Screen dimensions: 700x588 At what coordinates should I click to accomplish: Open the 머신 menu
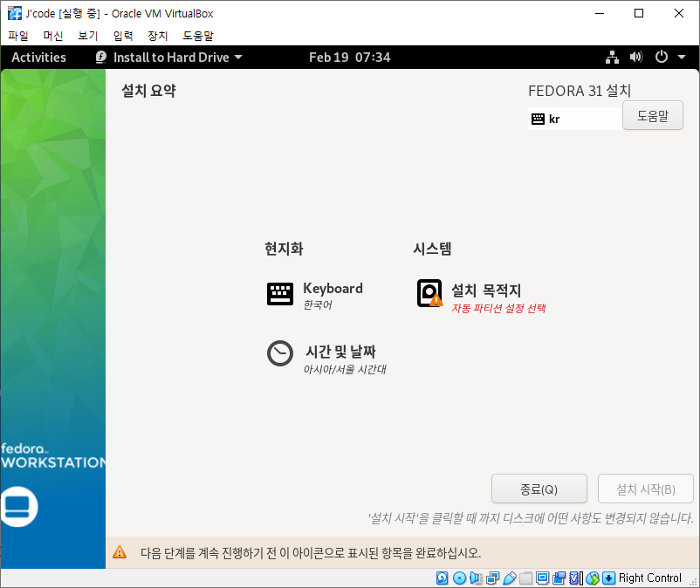[53, 36]
